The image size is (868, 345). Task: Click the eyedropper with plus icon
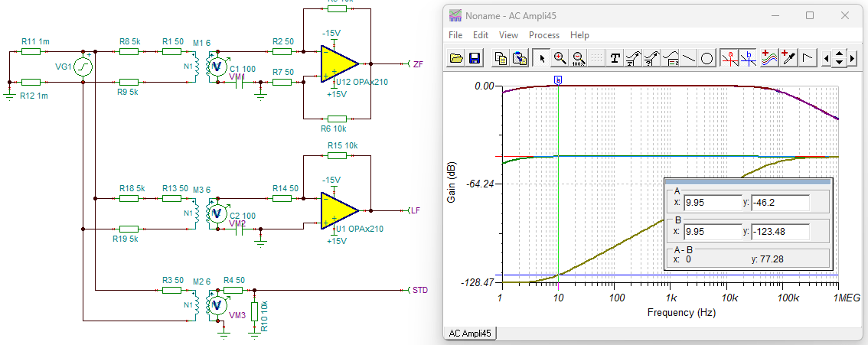click(x=788, y=58)
